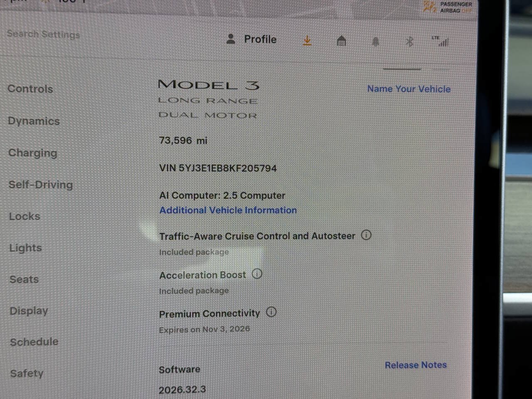Open the Dynamics settings section

[34, 121]
